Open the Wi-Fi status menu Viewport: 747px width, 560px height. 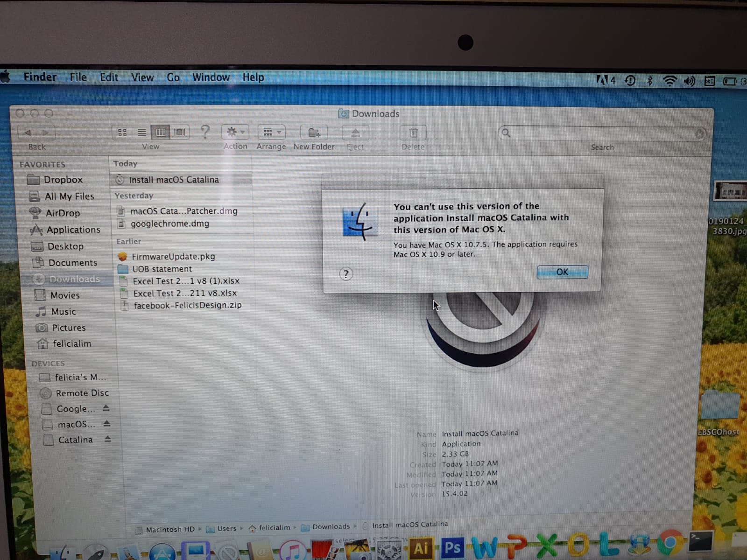670,81
